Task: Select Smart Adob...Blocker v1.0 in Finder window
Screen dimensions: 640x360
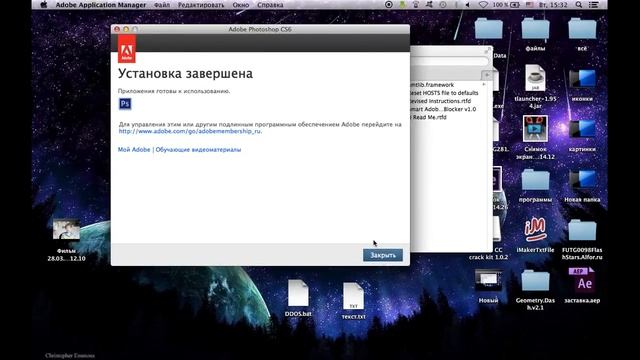Action: pyautogui.click(x=442, y=109)
